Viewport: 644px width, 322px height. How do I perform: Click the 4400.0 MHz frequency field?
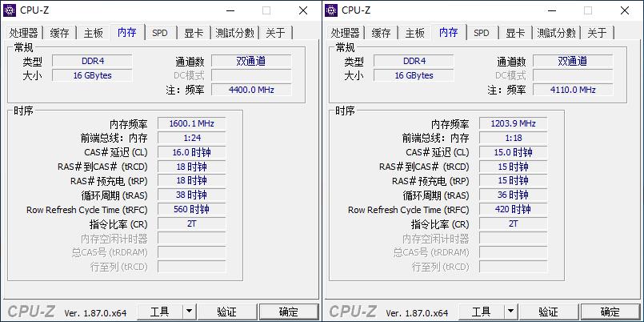(251, 90)
